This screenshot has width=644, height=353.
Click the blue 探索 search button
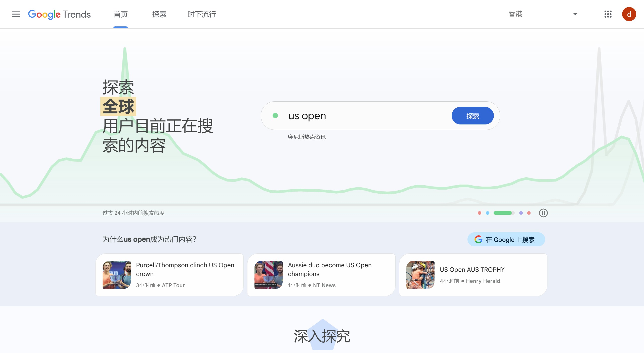[x=473, y=116]
